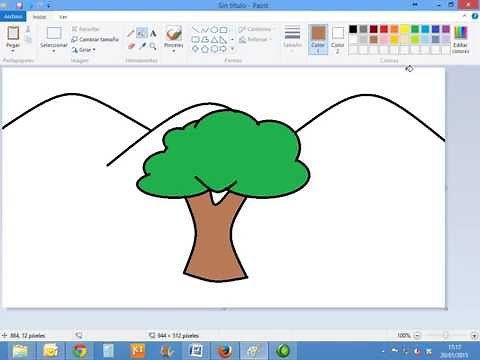Click the Save icon in quick access toolbar

[x=19, y=5]
